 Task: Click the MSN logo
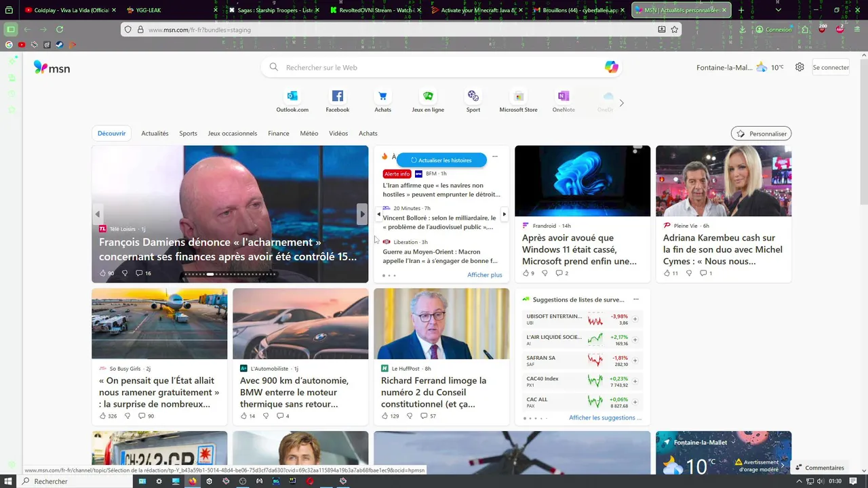[x=52, y=68]
